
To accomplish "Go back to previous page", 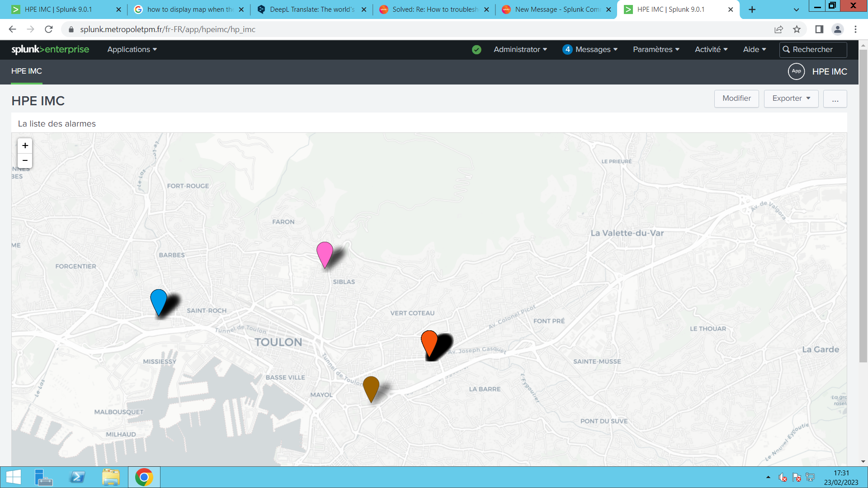I will [x=12, y=29].
